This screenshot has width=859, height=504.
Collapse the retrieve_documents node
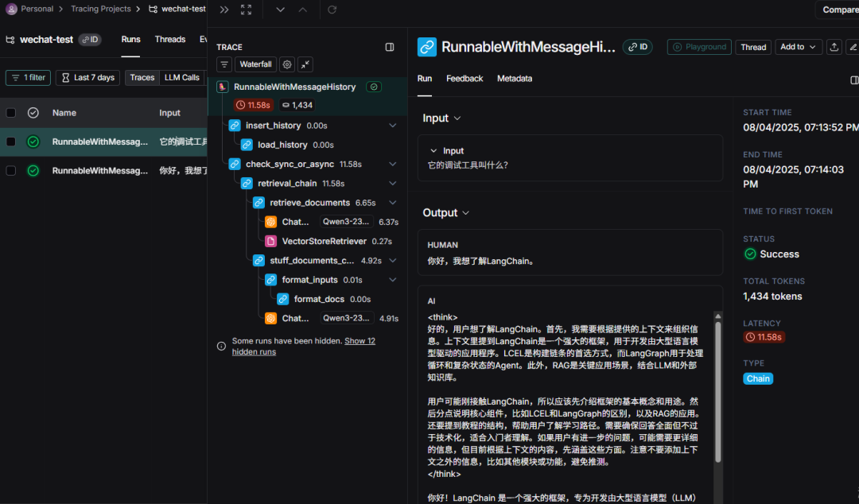tap(393, 203)
